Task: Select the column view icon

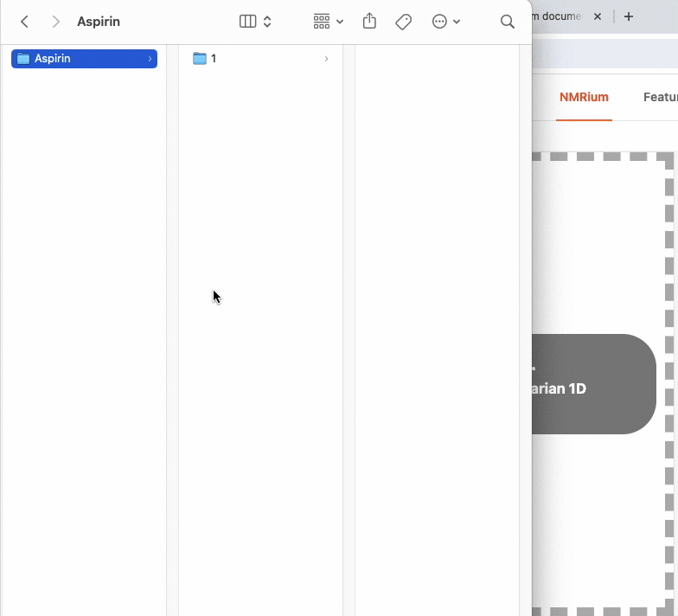Action: pos(247,22)
